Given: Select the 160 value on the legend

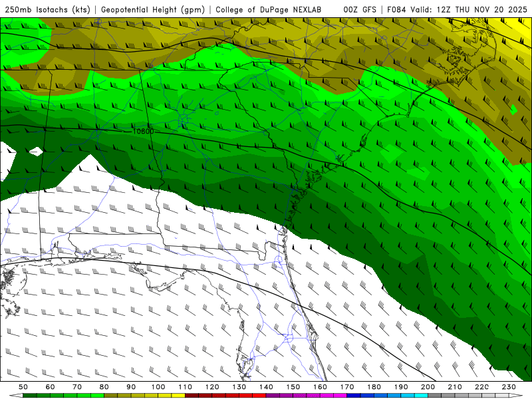Looking at the screenshot, I should click(x=320, y=387).
